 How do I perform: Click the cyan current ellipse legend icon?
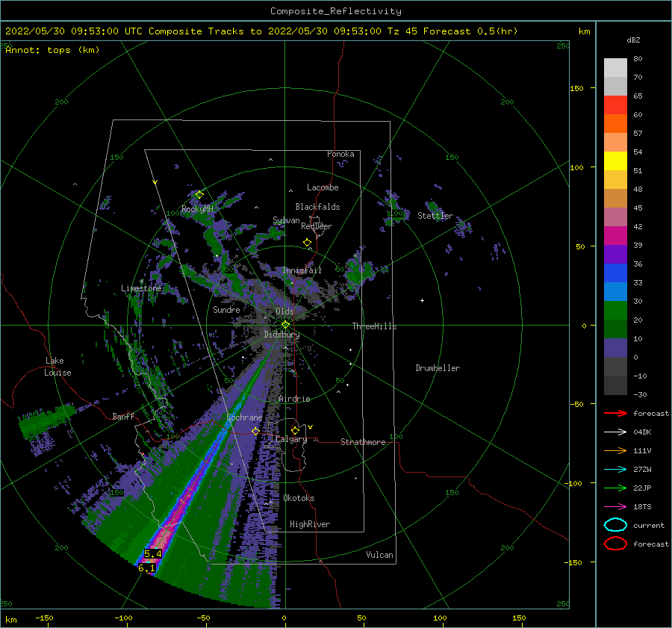click(615, 525)
